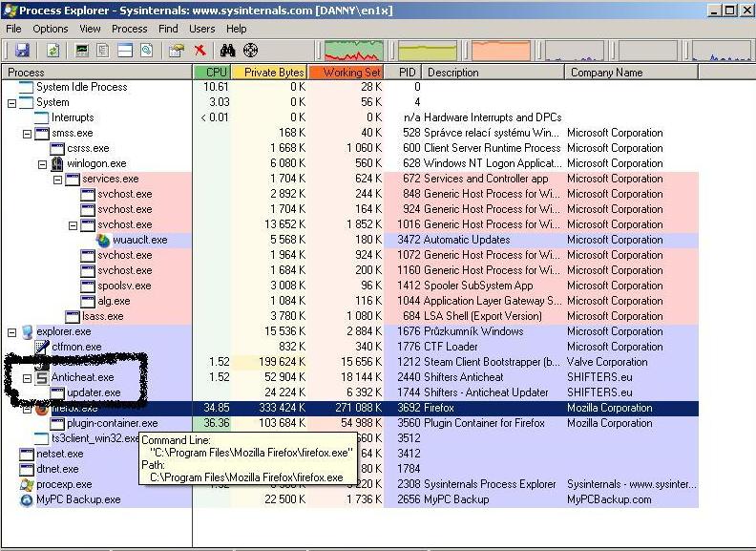Click the ctfmon.exe pen icon
The height and width of the screenshot is (551, 756).
42,347
